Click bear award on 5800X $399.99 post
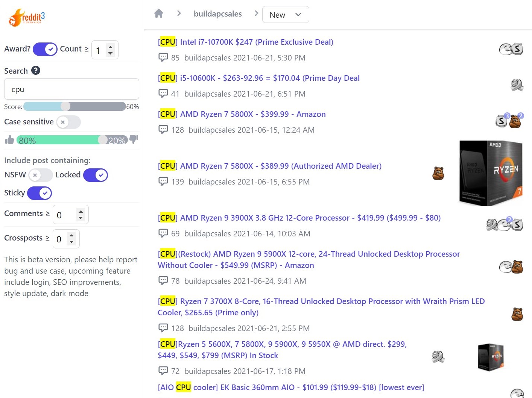This screenshot has width=532, height=398. [516, 121]
